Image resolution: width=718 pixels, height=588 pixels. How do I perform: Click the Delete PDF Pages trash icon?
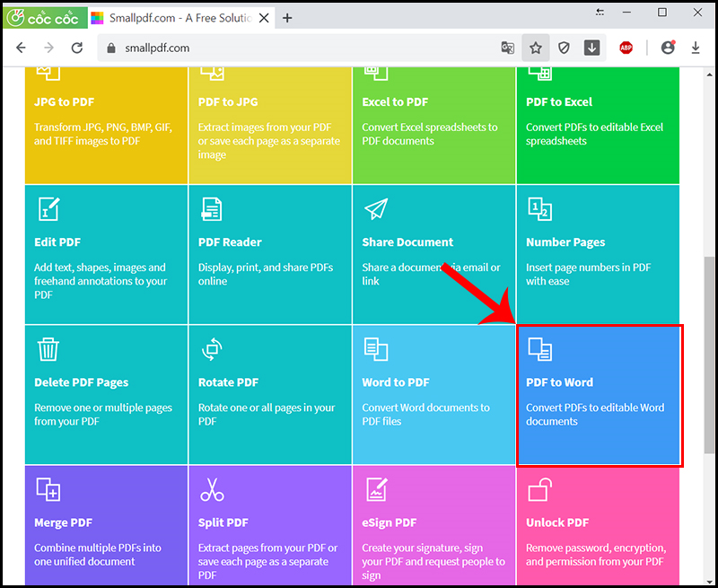click(x=48, y=350)
